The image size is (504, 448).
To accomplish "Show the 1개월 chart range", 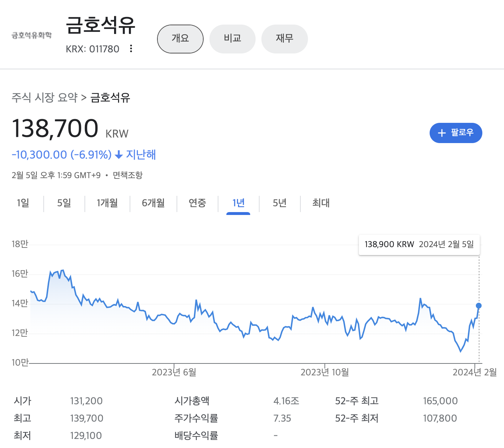I will coord(107,203).
